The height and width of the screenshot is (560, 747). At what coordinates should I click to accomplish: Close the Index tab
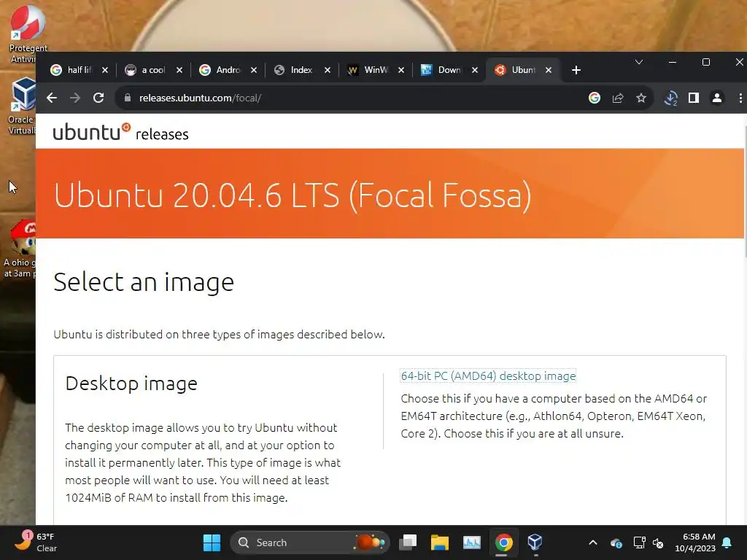328,70
